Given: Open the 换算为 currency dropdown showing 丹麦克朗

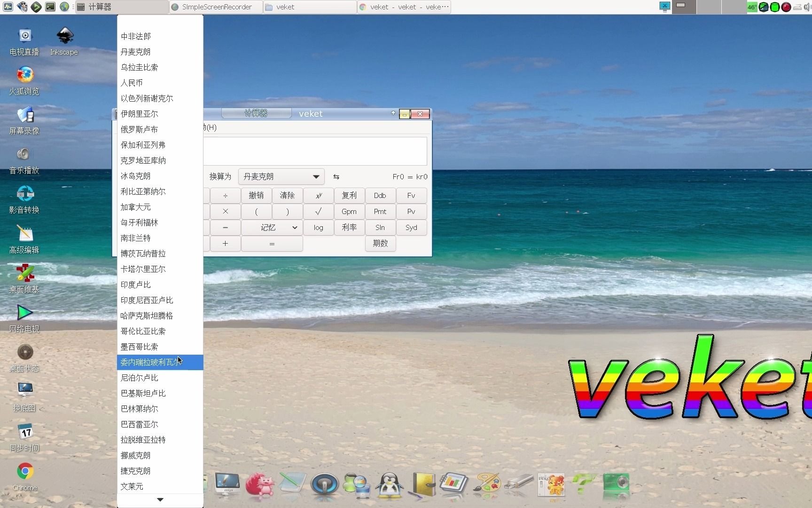Looking at the screenshot, I should pyautogui.click(x=281, y=176).
